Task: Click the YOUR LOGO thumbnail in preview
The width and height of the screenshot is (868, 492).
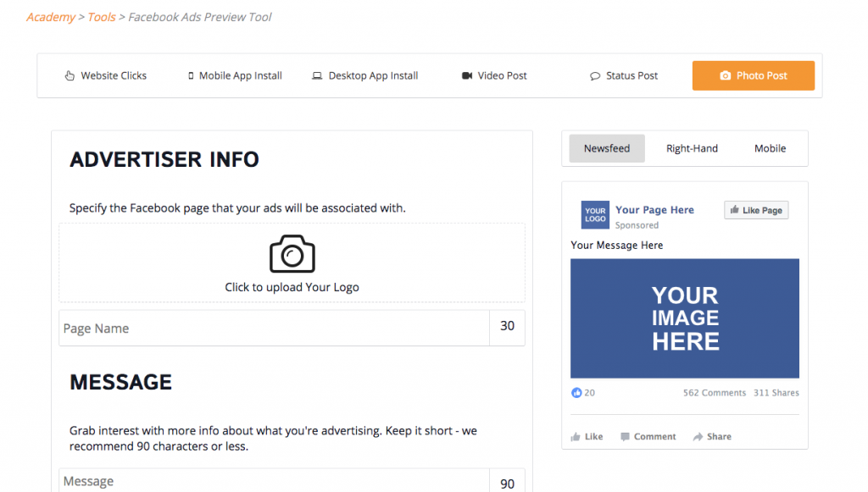Action: [x=595, y=215]
